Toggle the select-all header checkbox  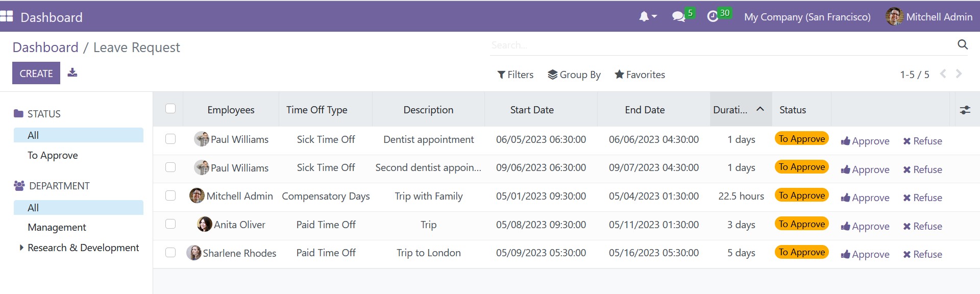[170, 109]
